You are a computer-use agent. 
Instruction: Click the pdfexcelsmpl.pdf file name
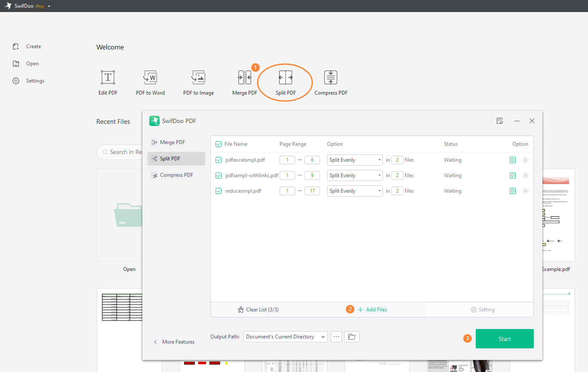[x=245, y=160]
